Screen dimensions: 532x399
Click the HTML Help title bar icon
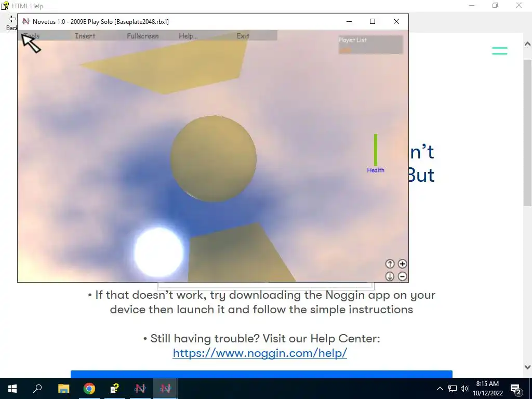5,6
